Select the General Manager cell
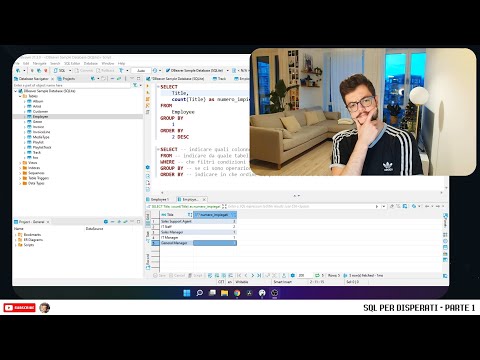Viewport: 480px width, 360px height. [176, 243]
